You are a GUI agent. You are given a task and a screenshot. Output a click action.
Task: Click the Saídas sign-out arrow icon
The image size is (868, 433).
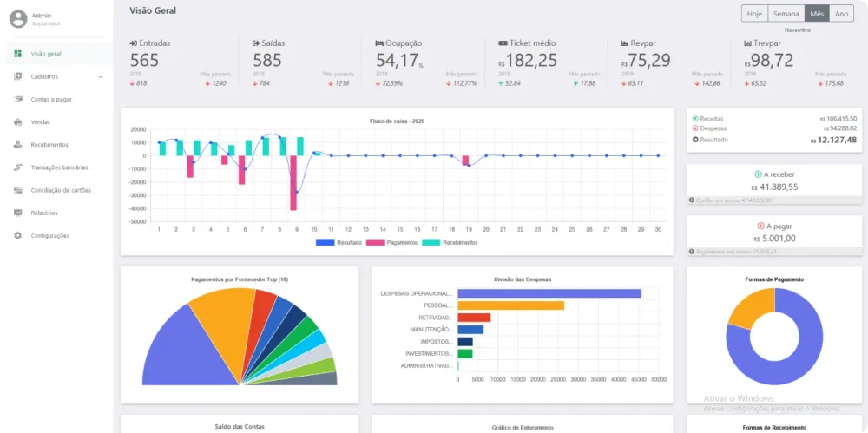[256, 43]
